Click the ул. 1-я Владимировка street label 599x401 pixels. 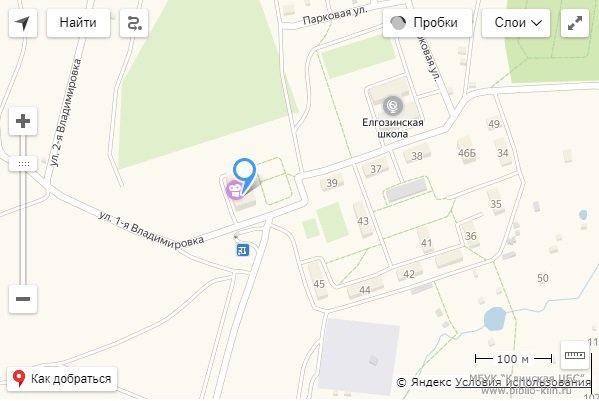151,229
